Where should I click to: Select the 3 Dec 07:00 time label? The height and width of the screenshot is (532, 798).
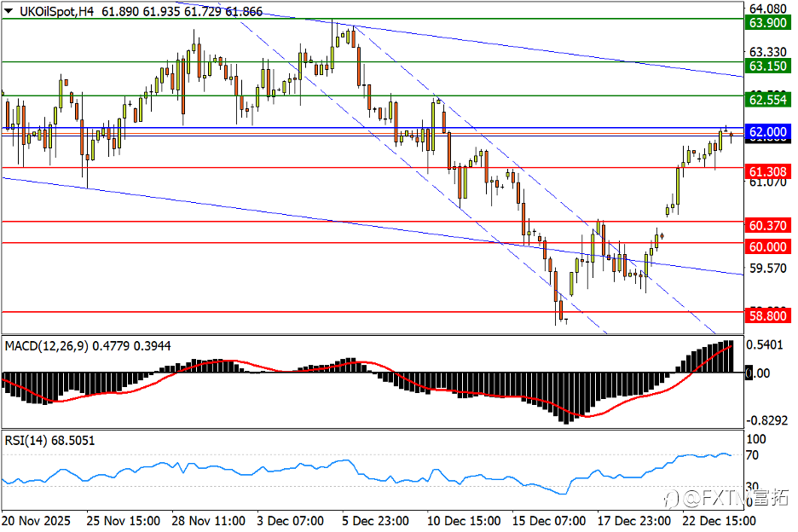tap(290, 521)
